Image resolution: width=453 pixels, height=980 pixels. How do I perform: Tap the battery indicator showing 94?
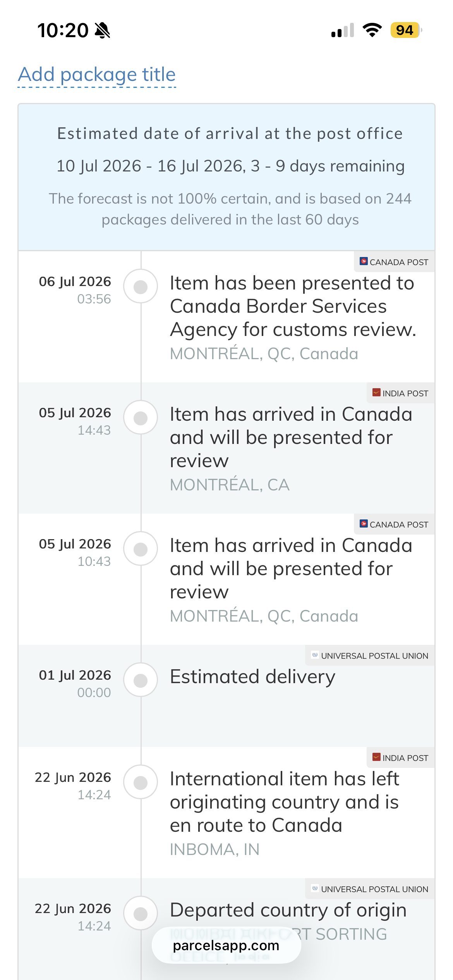pyautogui.click(x=406, y=30)
